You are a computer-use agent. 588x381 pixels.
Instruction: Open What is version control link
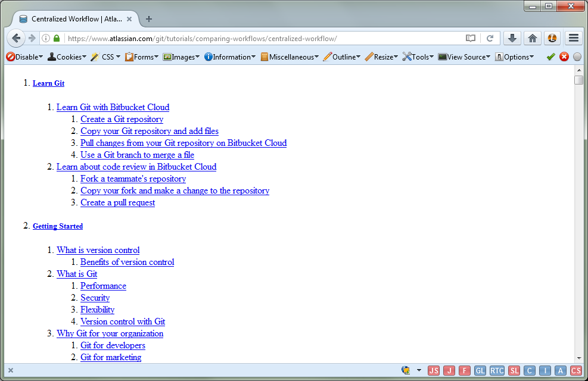pos(98,250)
